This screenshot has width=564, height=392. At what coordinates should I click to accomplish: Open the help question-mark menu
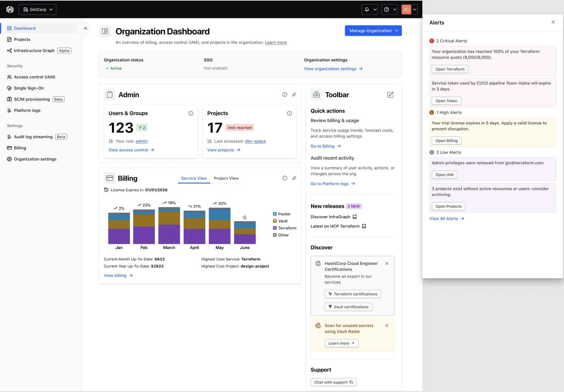390,9
